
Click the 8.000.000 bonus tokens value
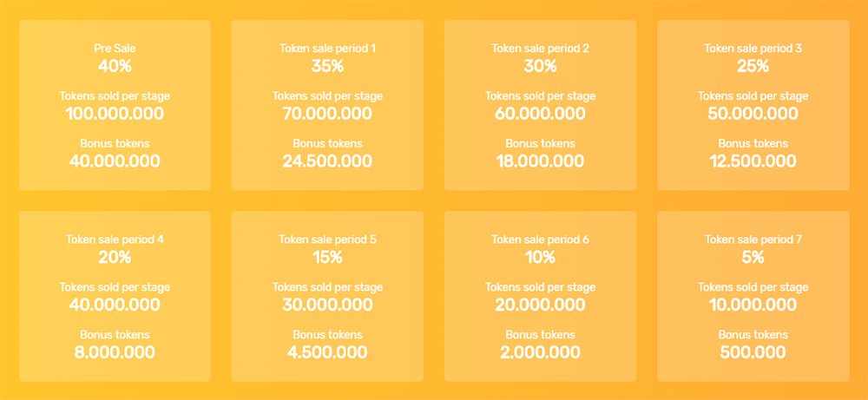coord(115,352)
